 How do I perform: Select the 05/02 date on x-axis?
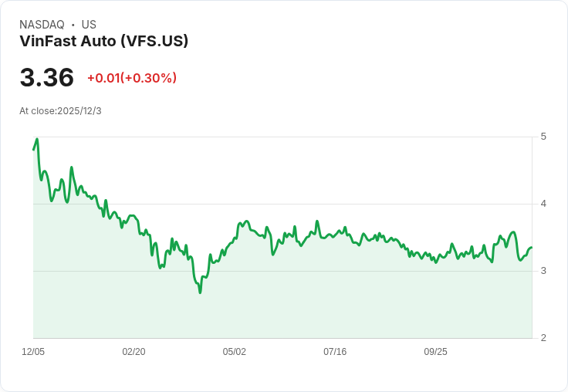[x=235, y=352]
